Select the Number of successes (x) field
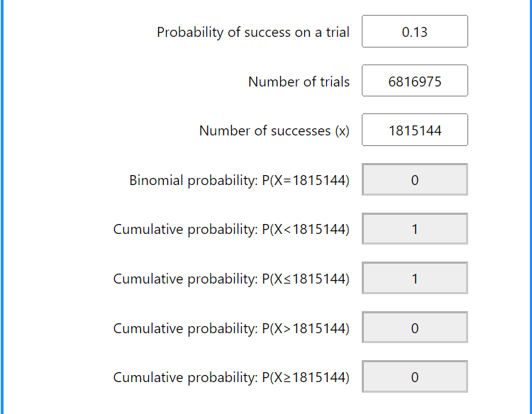 pyautogui.click(x=414, y=130)
